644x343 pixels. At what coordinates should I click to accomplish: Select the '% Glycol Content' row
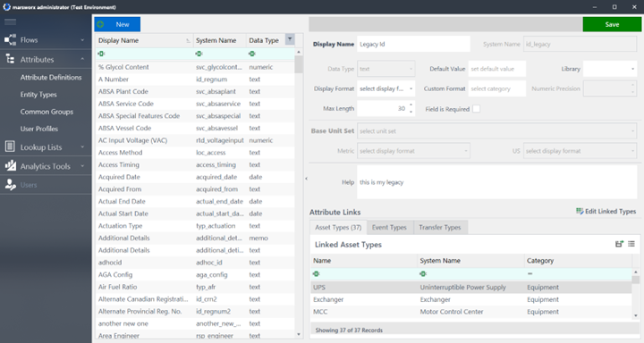coord(195,67)
